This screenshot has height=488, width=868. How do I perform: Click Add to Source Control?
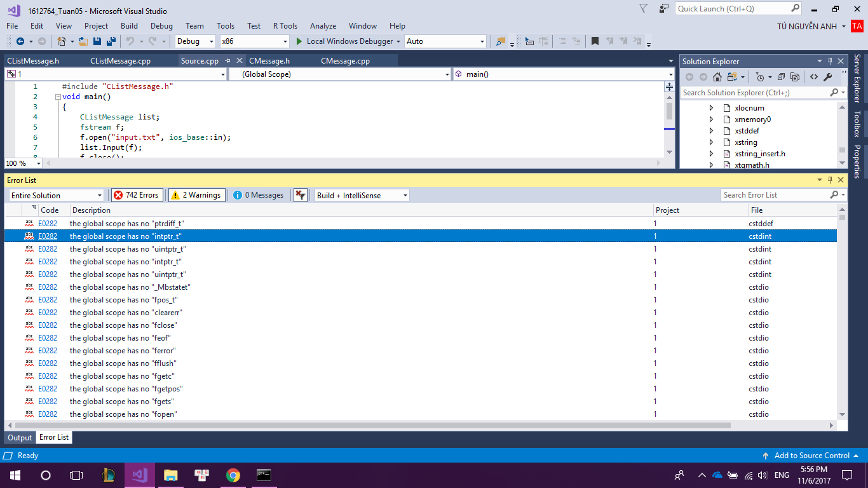[811, 456]
